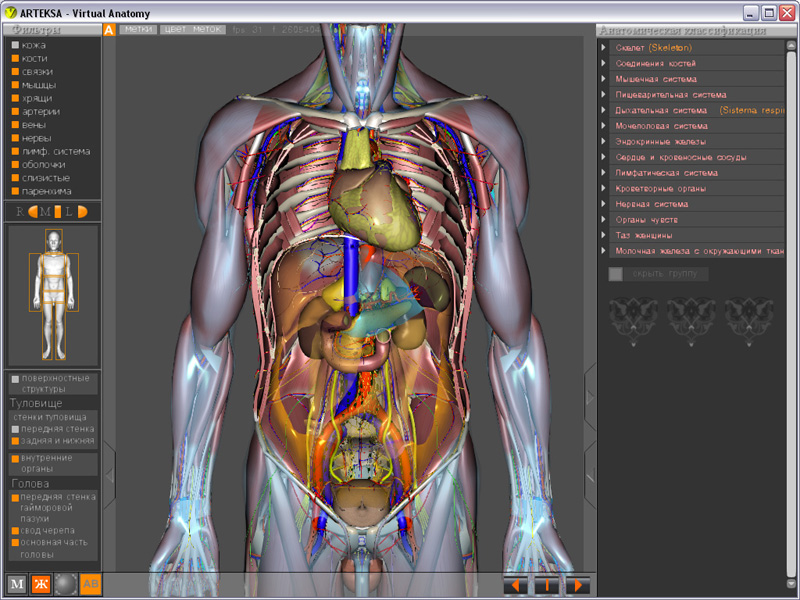This screenshot has height=600, width=800.
Task: Click the ARTEKSA app icon in the title bar
Action: click(10, 13)
